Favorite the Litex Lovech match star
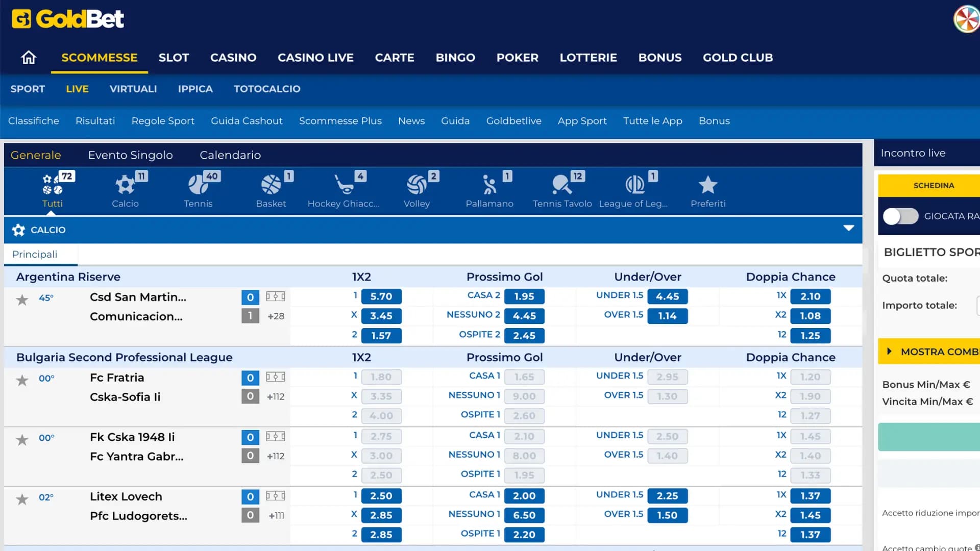The height and width of the screenshot is (551, 980). click(x=22, y=499)
